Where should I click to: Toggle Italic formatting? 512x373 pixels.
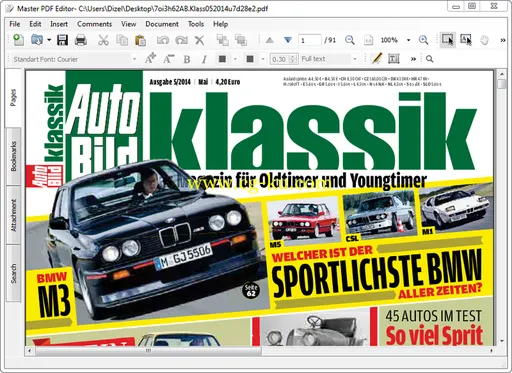pyautogui.click(x=204, y=59)
